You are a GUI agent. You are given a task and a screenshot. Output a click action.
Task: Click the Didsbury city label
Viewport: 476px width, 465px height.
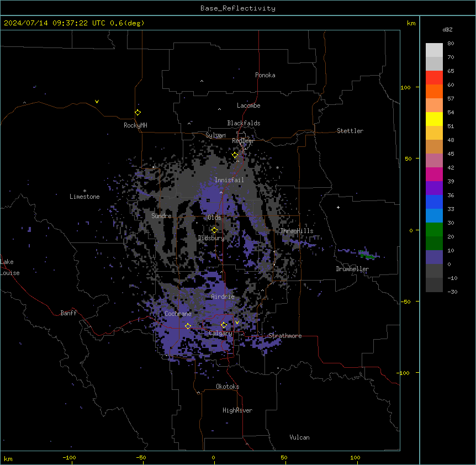pos(211,238)
